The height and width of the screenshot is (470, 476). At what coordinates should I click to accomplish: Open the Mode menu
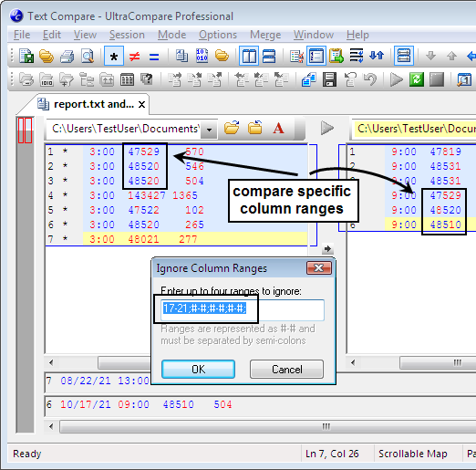tap(171, 35)
